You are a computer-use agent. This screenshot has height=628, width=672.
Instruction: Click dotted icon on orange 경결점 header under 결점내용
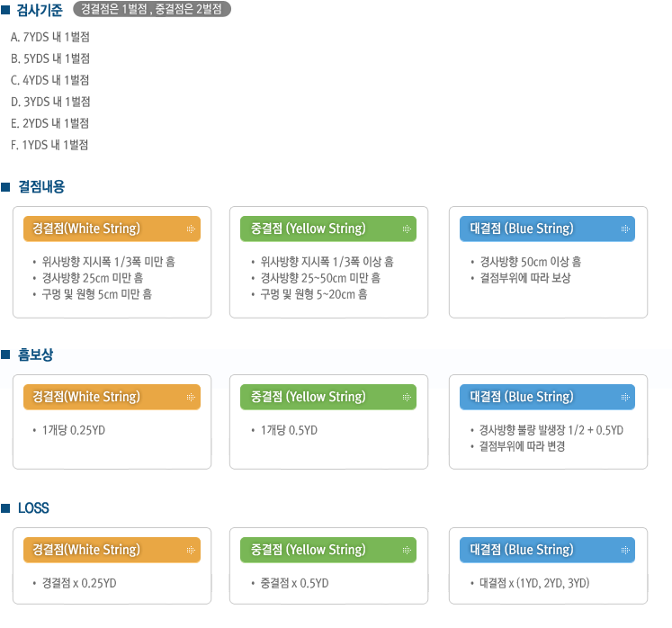pyautogui.click(x=191, y=229)
